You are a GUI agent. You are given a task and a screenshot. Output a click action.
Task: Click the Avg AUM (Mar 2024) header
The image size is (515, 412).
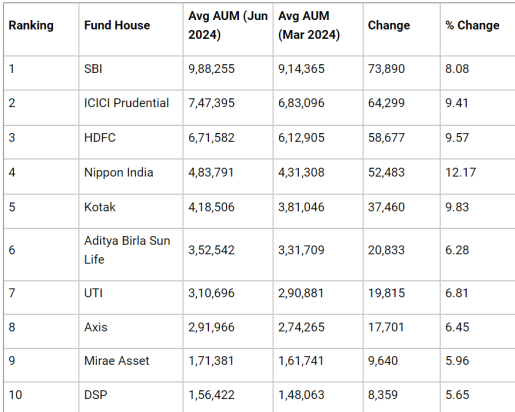pyautogui.click(x=309, y=25)
